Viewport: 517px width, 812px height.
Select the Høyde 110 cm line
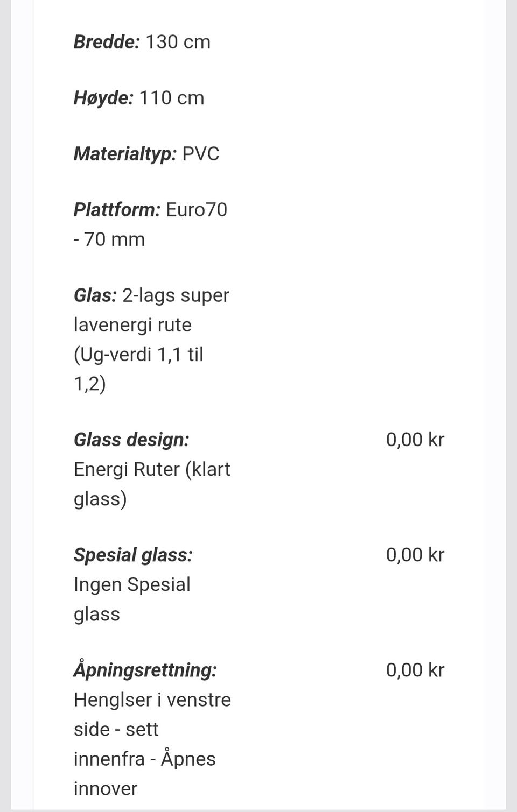click(139, 98)
